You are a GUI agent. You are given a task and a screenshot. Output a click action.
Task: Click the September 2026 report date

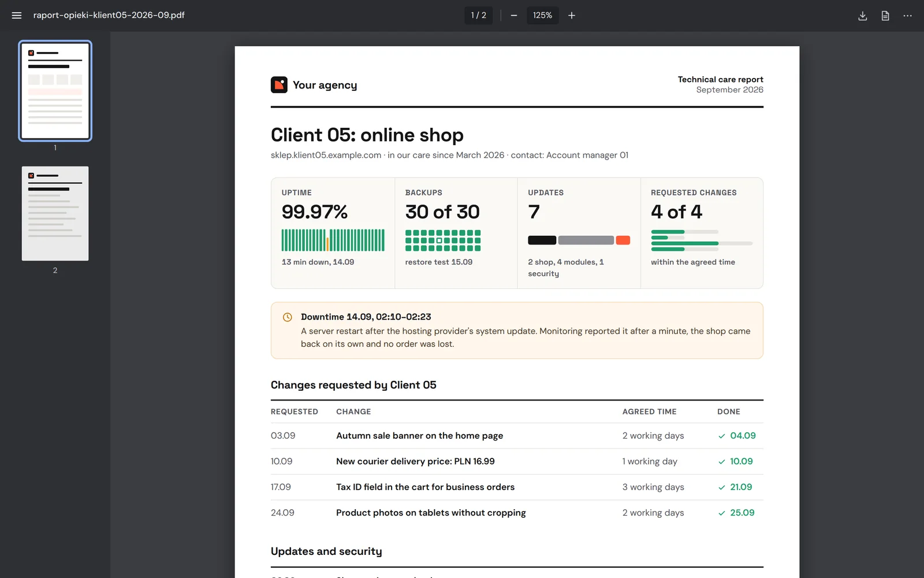click(730, 90)
